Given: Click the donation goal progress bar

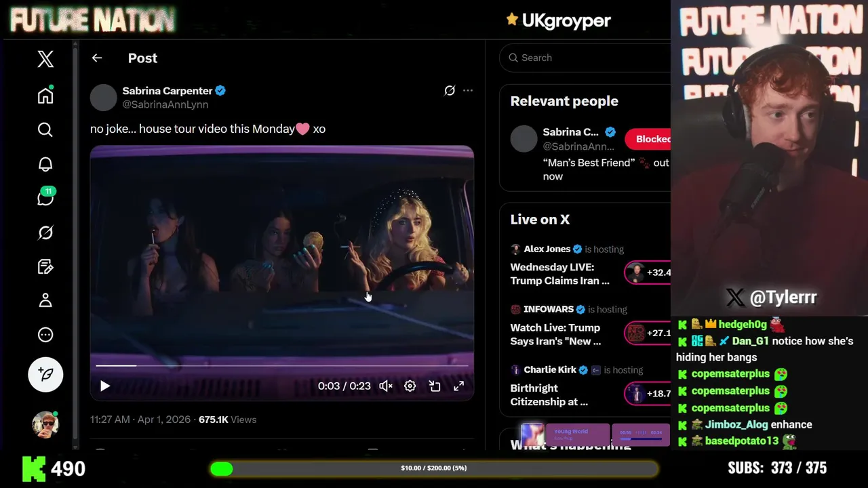Looking at the screenshot, I should tap(434, 468).
